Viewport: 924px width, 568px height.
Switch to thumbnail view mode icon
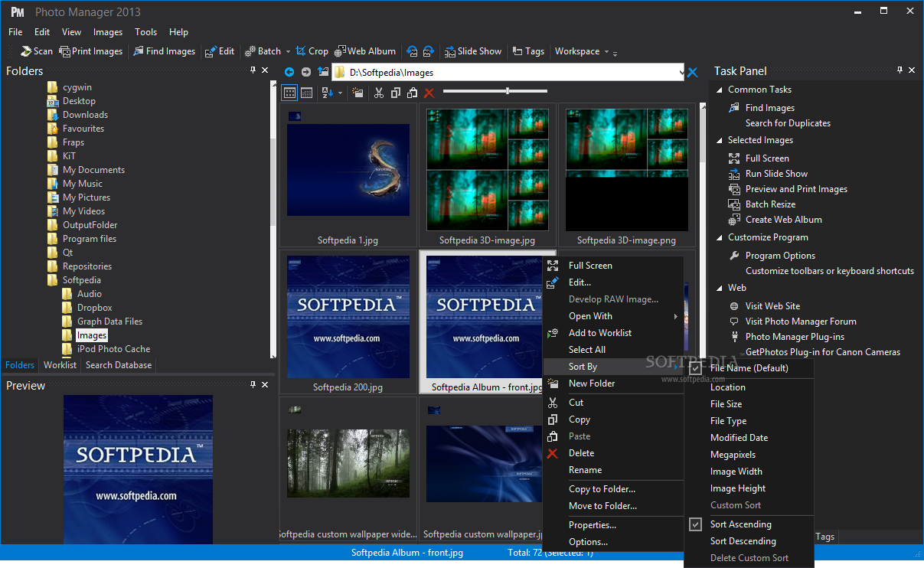pos(290,93)
